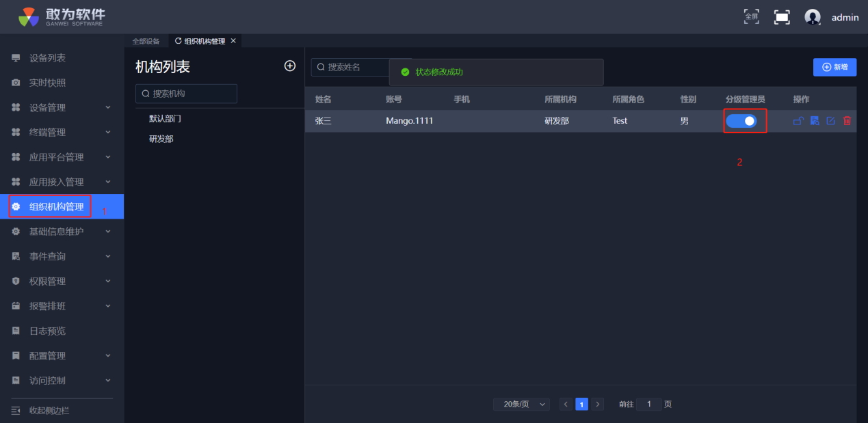868x423 pixels.
Task: Click the red delete icon in 张三 row
Action: click(x=847, y=121)
